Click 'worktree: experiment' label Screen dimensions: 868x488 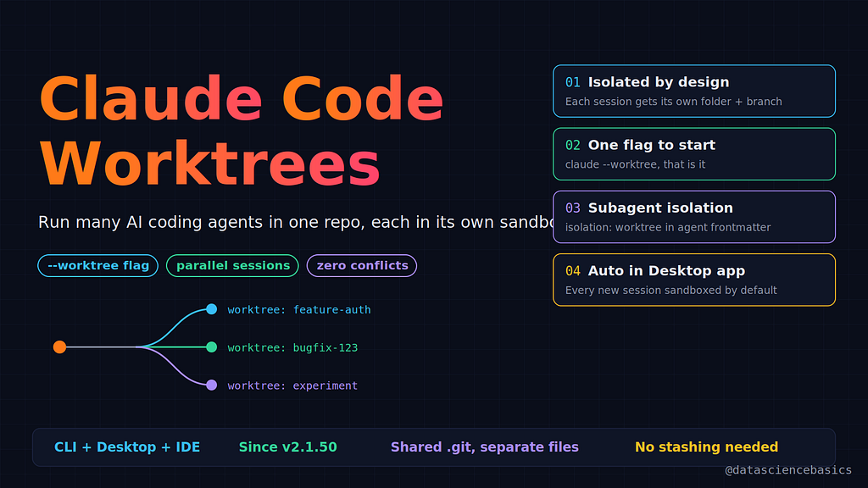click(x=292, y=385)
